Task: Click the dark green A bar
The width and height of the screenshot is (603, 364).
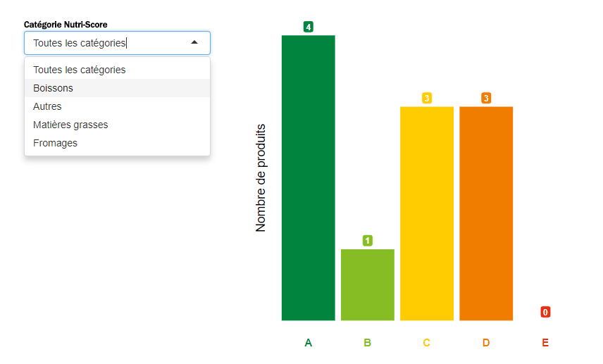Action: [x=308, y=177]
